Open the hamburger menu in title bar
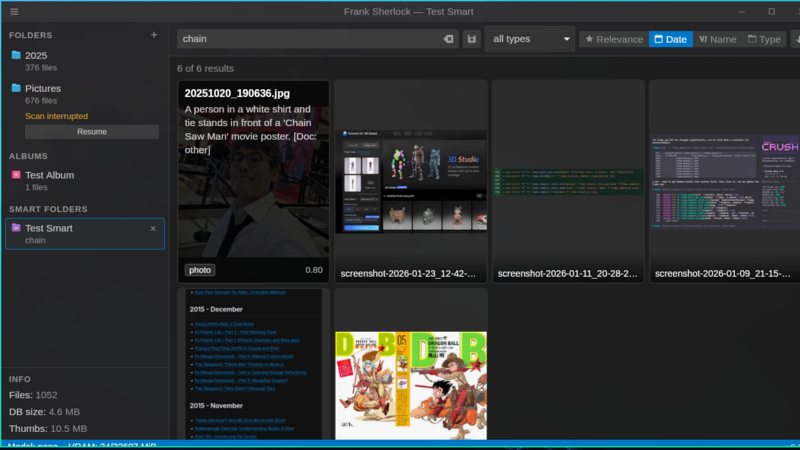Screen dimensions: 800x450 pos(14,11)
